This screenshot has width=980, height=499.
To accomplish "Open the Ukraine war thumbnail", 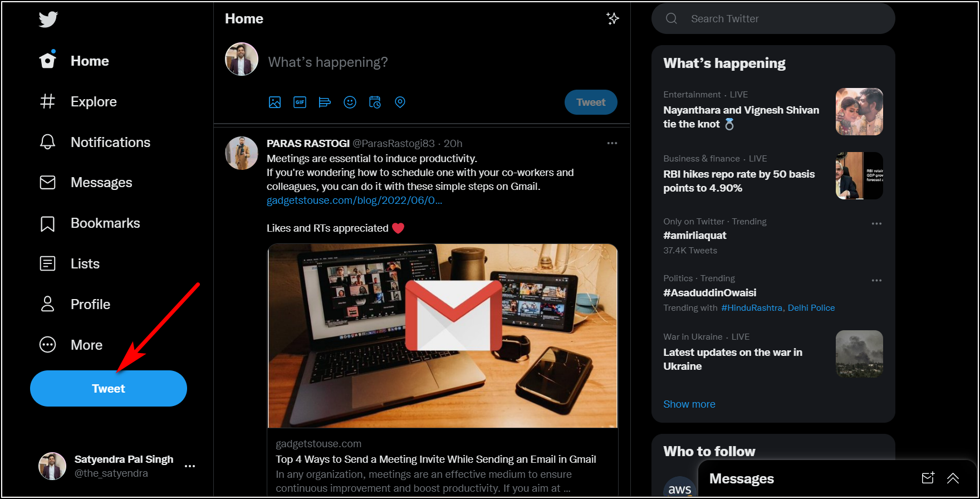I will [x=859, y=354].
